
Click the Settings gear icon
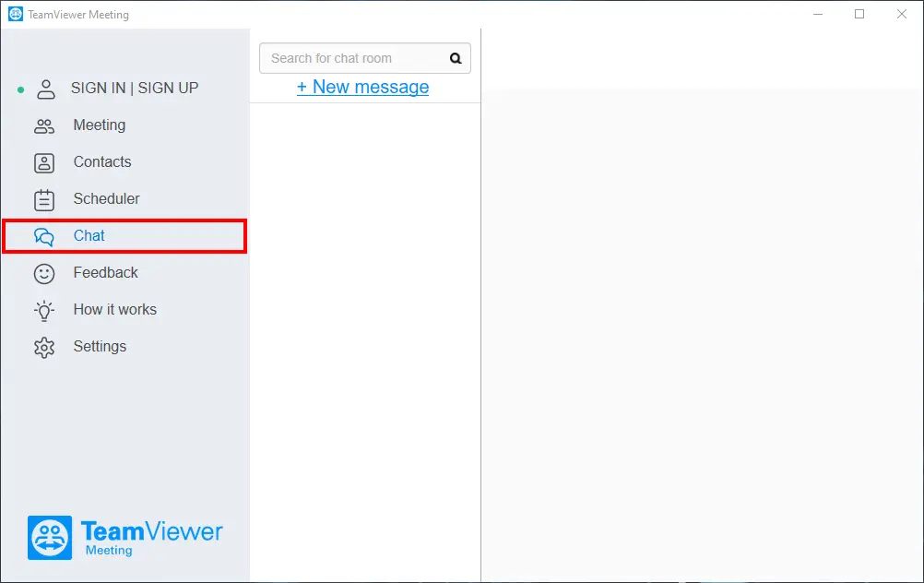[x=44, y=348]
